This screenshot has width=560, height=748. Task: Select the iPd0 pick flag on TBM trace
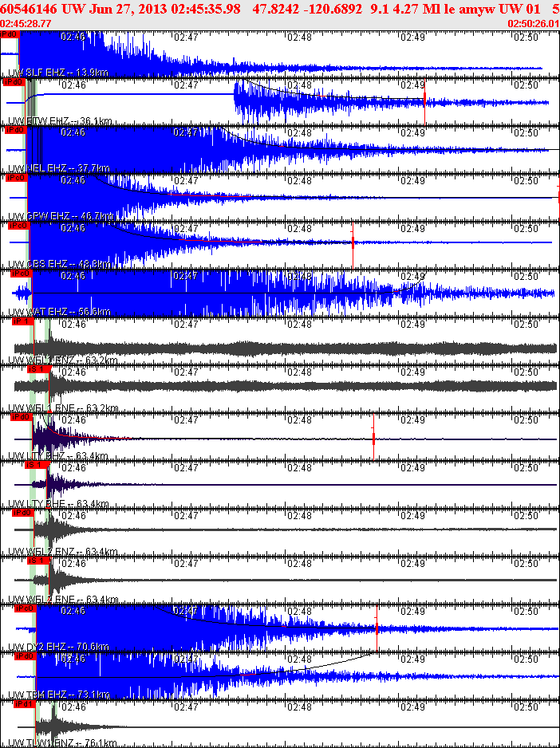(26, 656)
